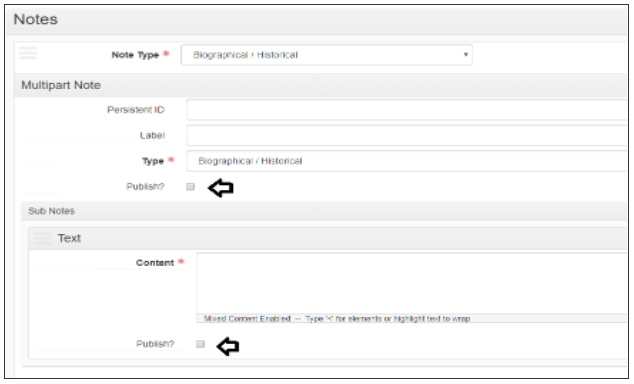Click the Label input field
The image size is (634, 384).
[407, 135]
